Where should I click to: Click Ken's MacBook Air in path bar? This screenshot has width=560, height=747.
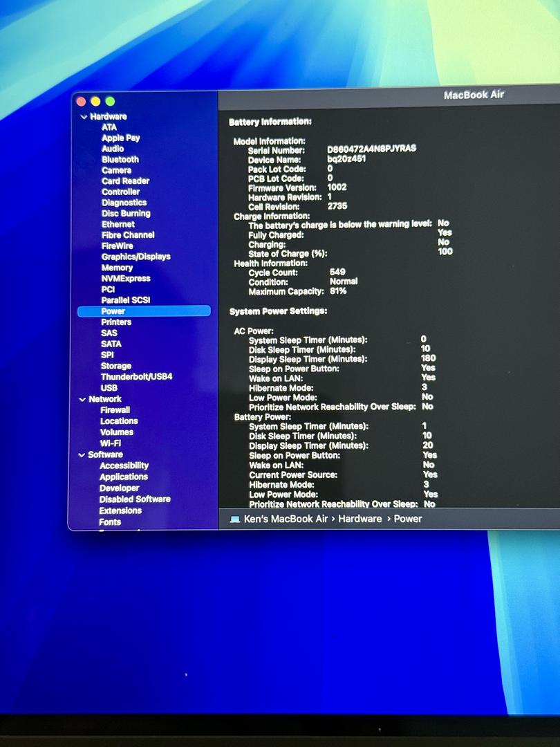[286, 519]
